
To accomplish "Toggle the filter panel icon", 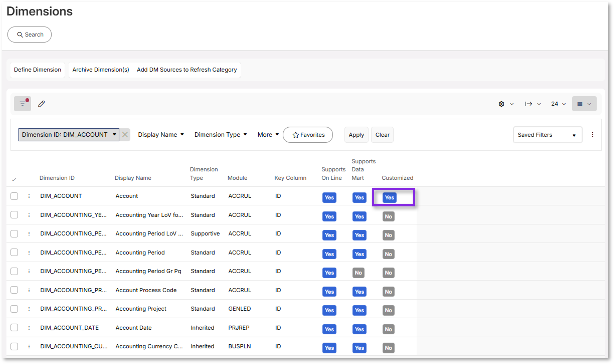I will [x=22, y=104].
